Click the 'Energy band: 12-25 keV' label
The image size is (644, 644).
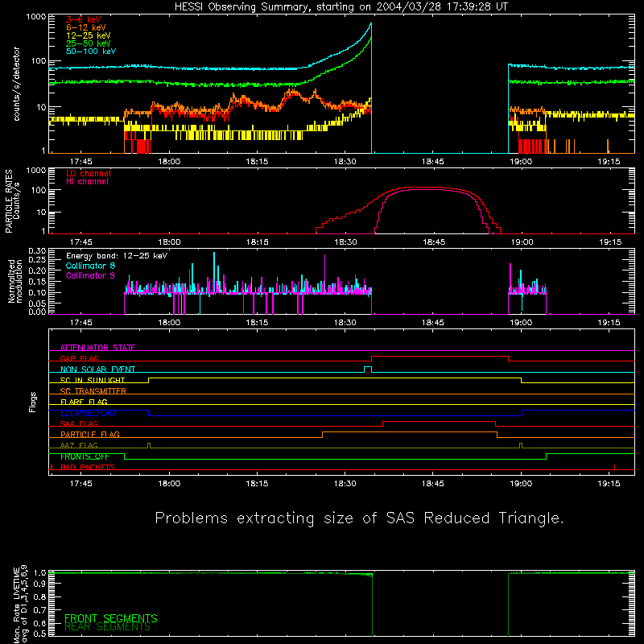pos(117,256)
